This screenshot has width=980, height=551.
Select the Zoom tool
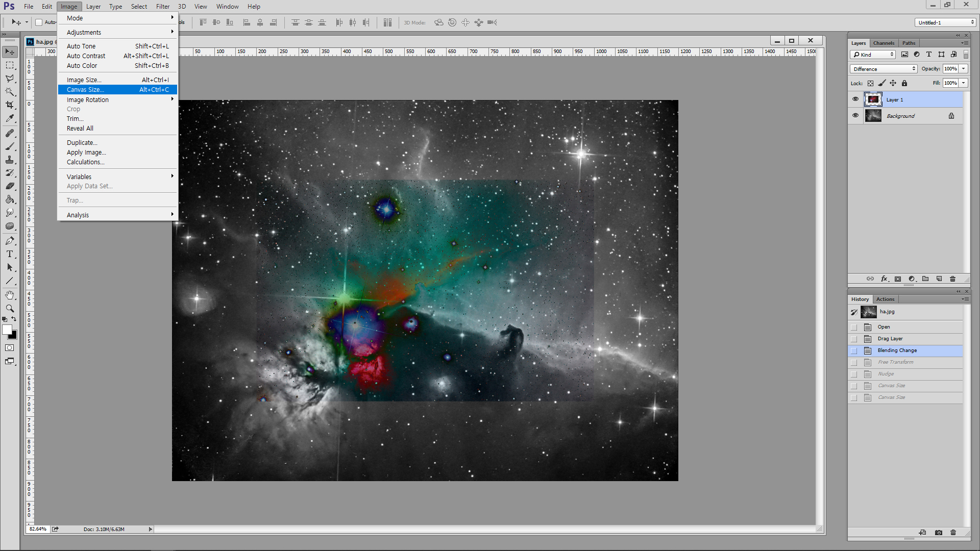point(10,309)
